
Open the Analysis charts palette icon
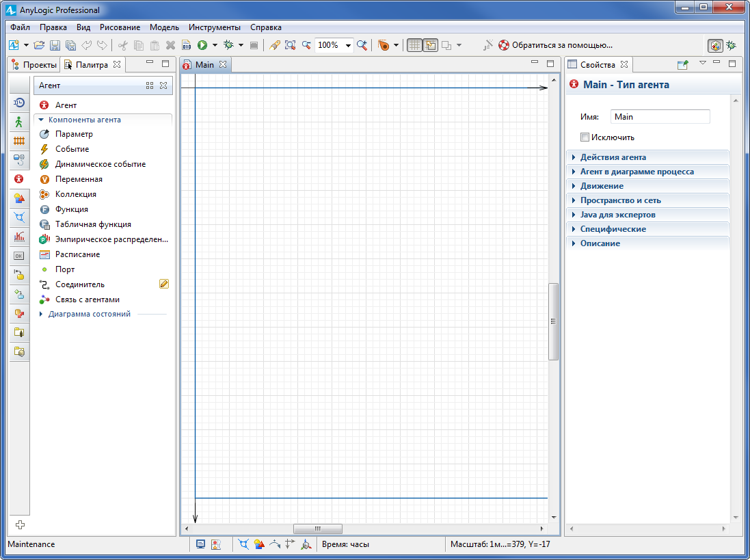click(x=19, y=237)
